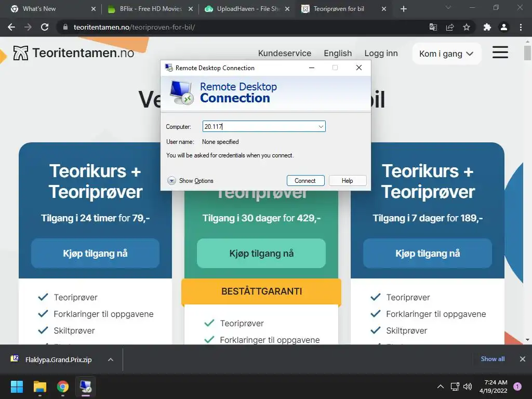Open volume tray icon
532x399 pixels.
coord(468,387)
